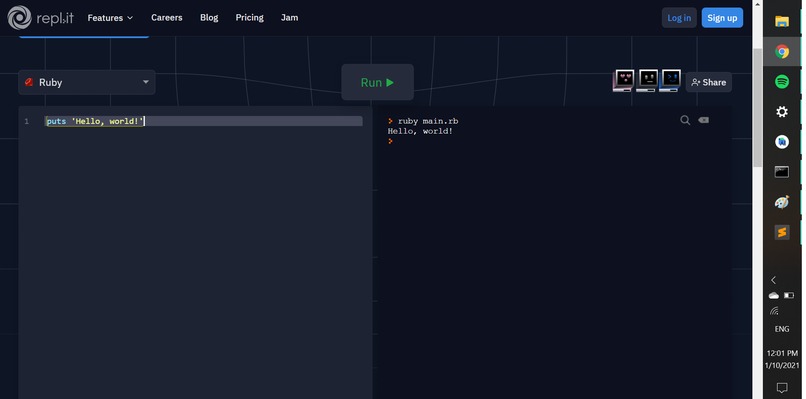Image resolution: width=806 pixels, height=399 pixels.
Task: Open Spotify from taskbar
Action: (x=782, y=81)
